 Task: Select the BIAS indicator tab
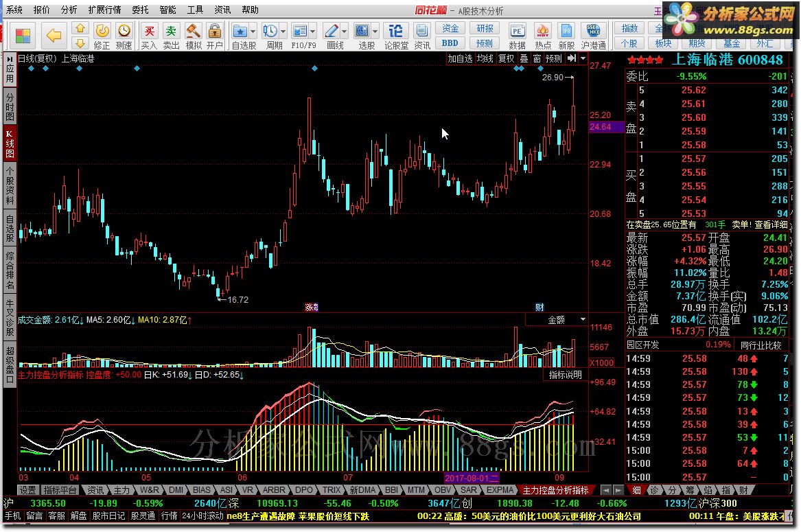pos(202,490)
